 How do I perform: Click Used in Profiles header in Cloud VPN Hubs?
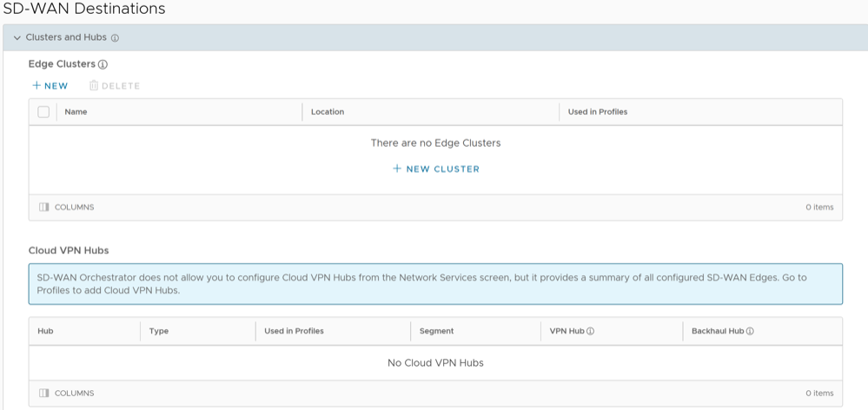(x=294, y=331)
